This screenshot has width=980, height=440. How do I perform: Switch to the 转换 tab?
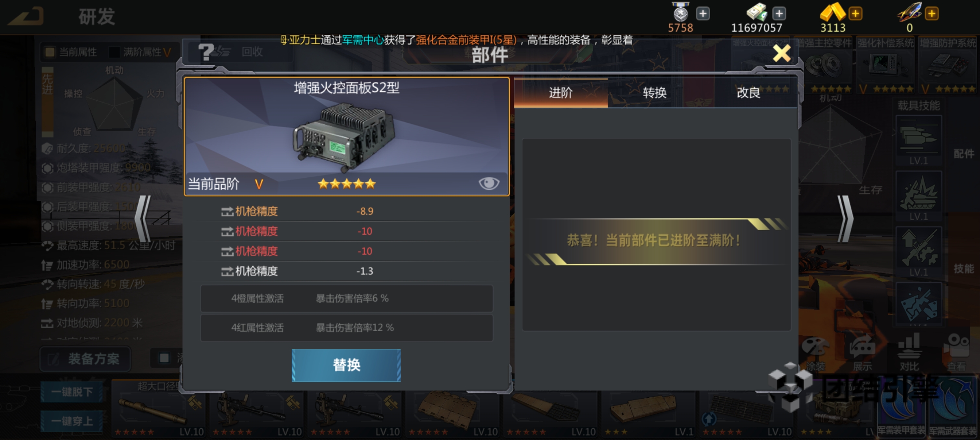[655, 93]
